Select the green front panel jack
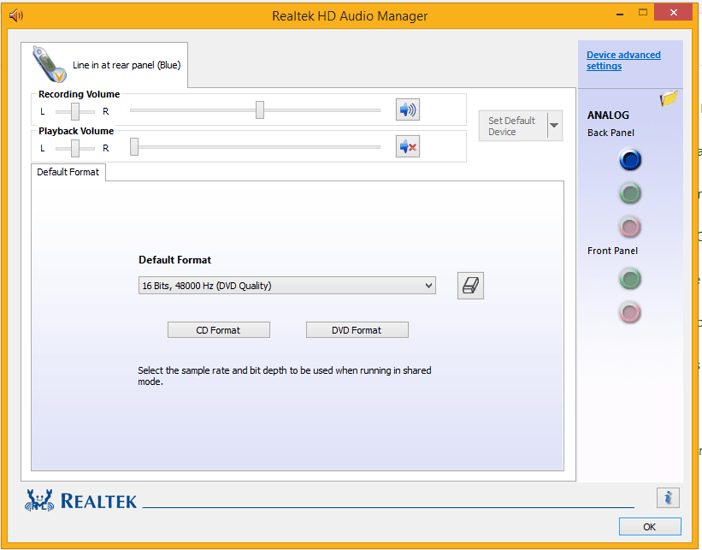 coord(630,279)
